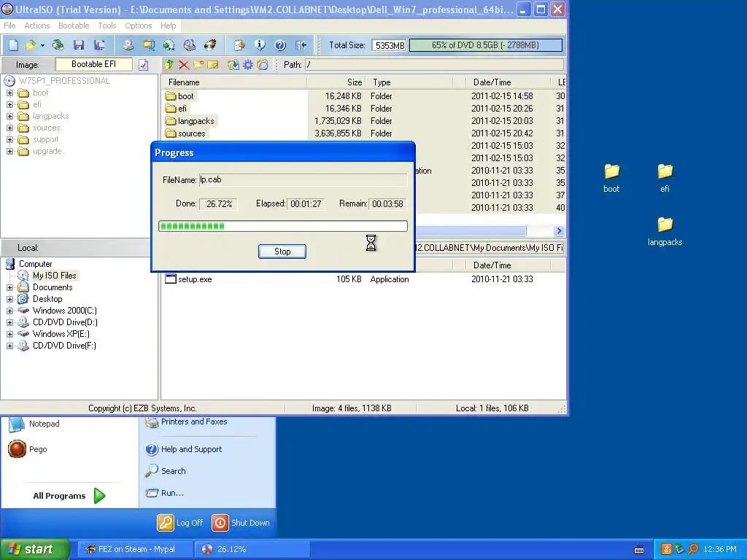This screenshot has height=560, width=747.
Task: Open the Tools menu
Action: [107, 26]
